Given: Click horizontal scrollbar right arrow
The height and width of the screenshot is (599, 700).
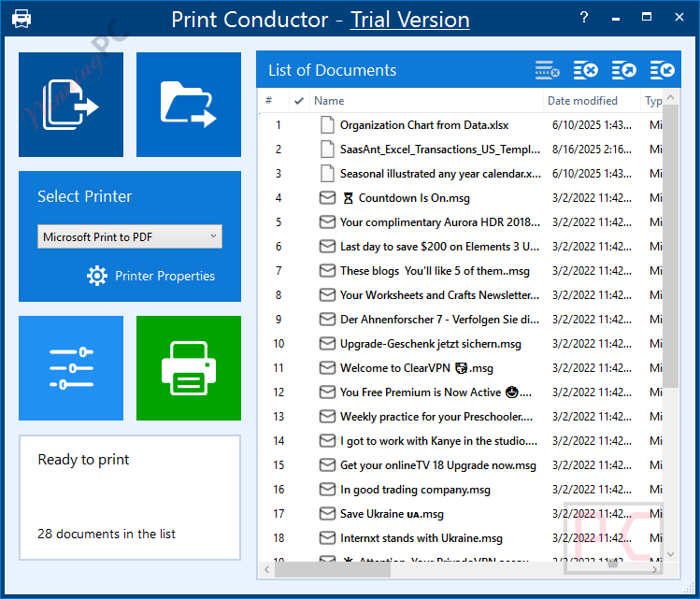Looking at the screenshot, I should click(x=655, y=569).
